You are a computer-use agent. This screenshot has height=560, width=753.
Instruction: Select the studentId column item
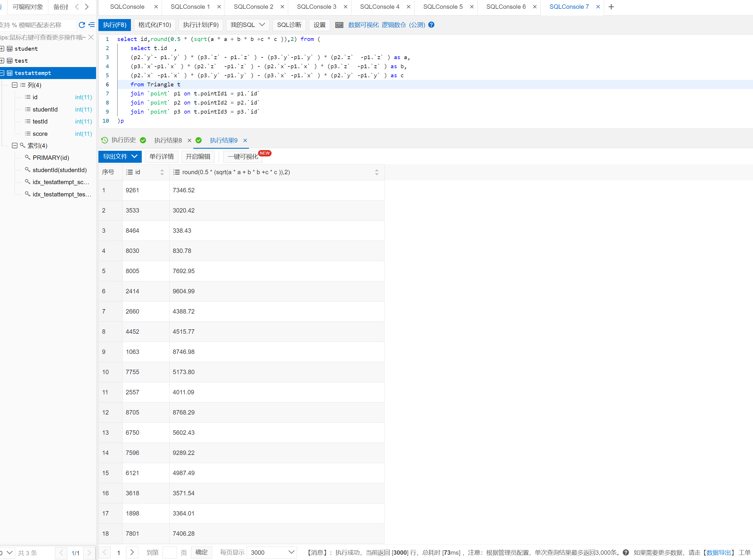pos(45,109)
